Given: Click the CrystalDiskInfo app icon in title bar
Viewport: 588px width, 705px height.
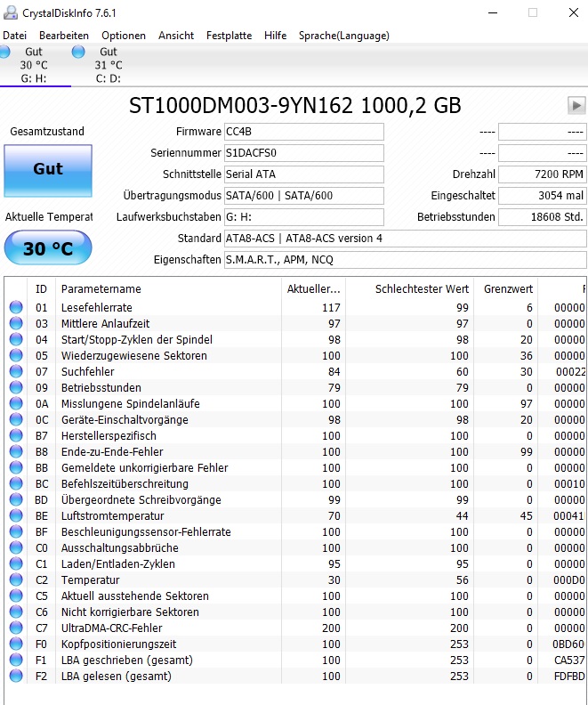Looking at the screenshot, I should [x=11, y=13].
